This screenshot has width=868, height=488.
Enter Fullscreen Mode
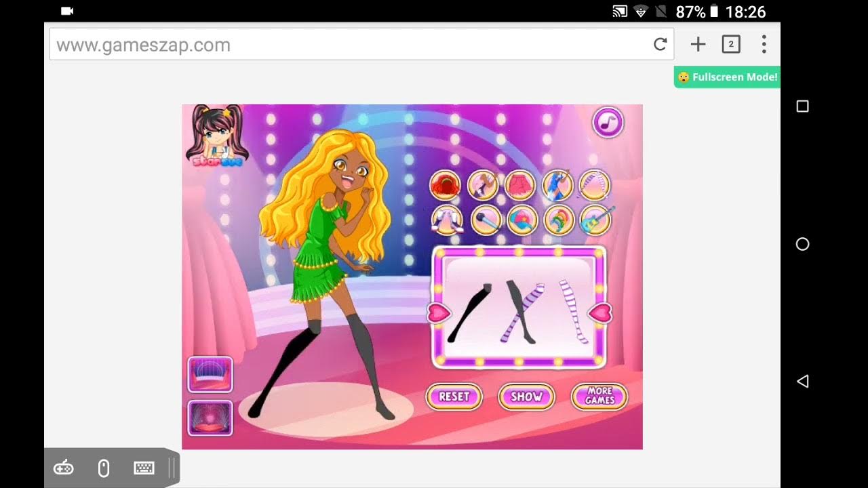coord(727,77)
